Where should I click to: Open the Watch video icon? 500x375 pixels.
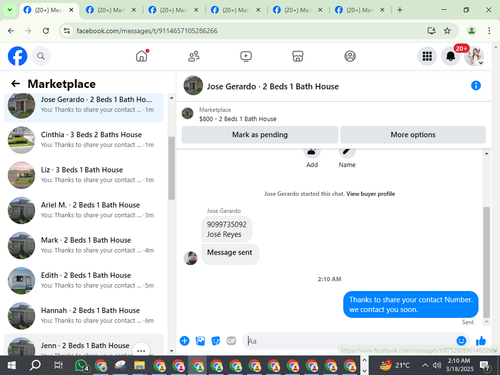coord(246,56)
